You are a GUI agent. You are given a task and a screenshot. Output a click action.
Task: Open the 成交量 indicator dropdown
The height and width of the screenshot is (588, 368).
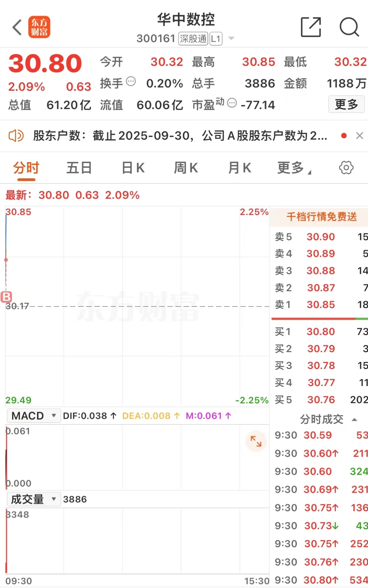(34, 499)
